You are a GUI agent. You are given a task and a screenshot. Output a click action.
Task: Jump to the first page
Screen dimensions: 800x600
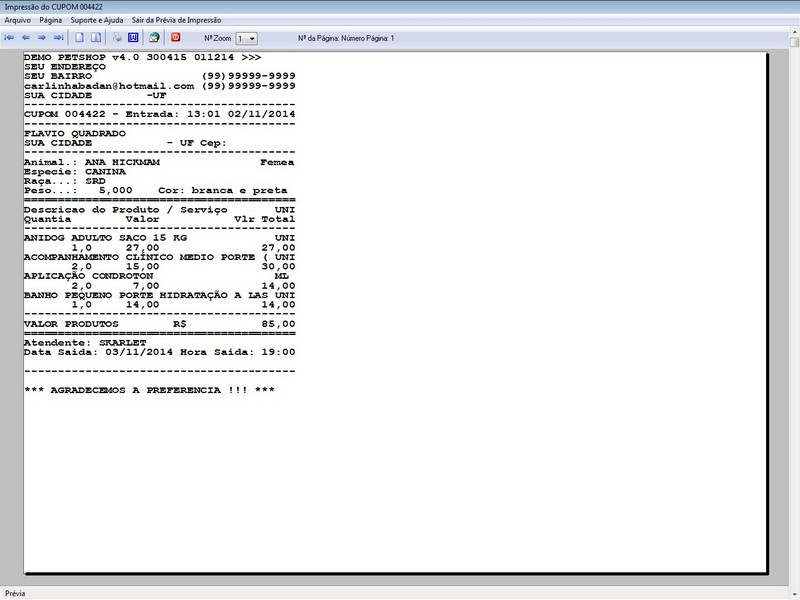pyautogui.click(x=12, y=38)
